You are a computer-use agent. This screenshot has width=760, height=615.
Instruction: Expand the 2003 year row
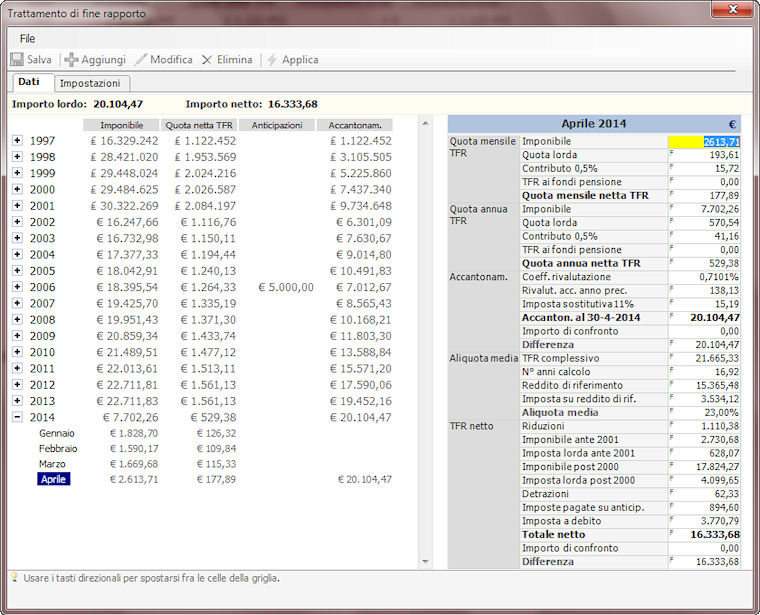click(x=17, y=238)
